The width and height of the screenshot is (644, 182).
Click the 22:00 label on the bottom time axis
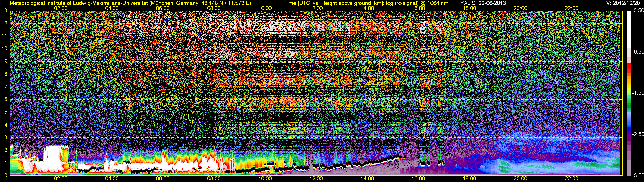pyautogui.click(x=571, y=179)
